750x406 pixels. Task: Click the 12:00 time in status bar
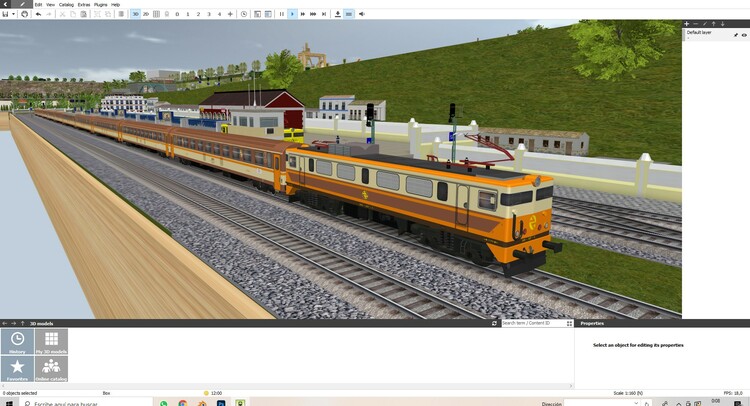[216, 394]
